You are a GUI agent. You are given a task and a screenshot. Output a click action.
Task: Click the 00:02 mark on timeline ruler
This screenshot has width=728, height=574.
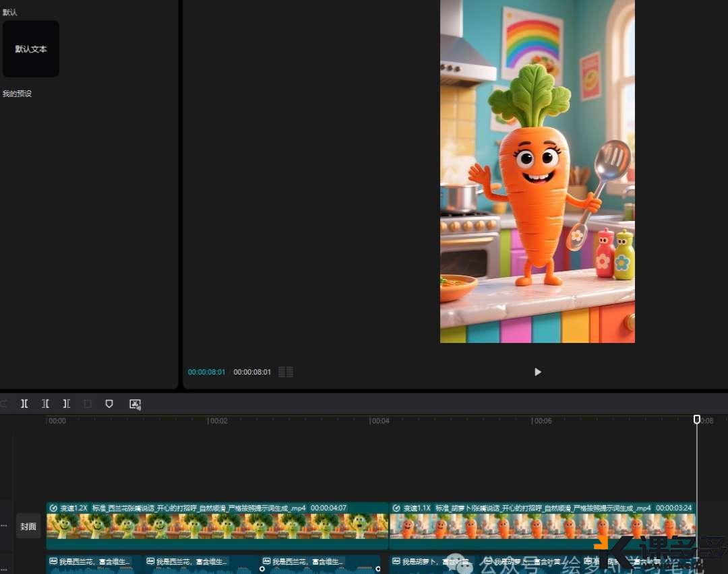pyautogui.click(x=218, y=421)
